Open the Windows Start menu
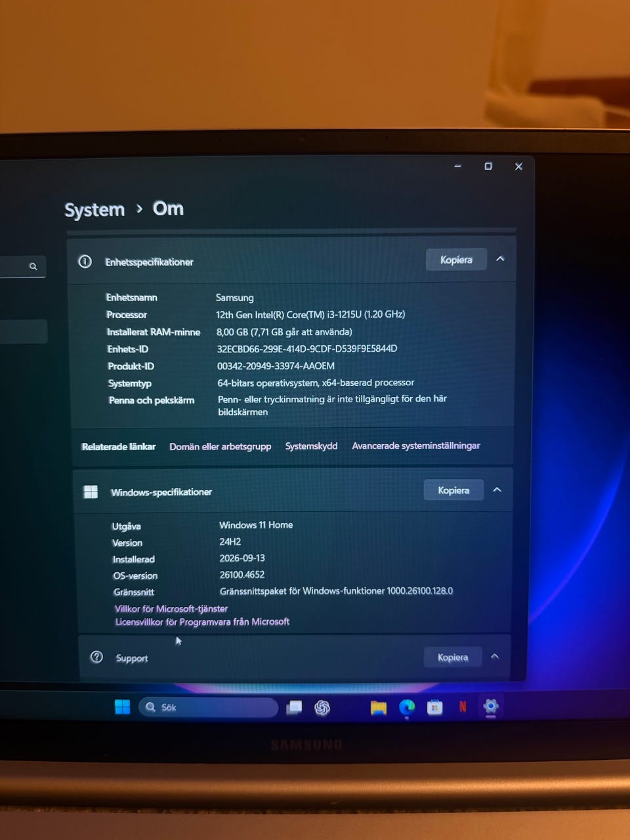 (123, 707)
